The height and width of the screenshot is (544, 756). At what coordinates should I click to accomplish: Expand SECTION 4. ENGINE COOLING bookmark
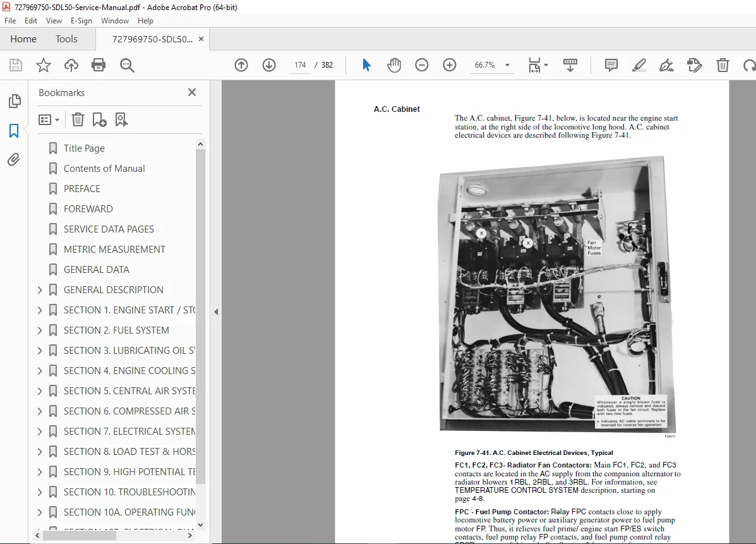pos(40,371)
